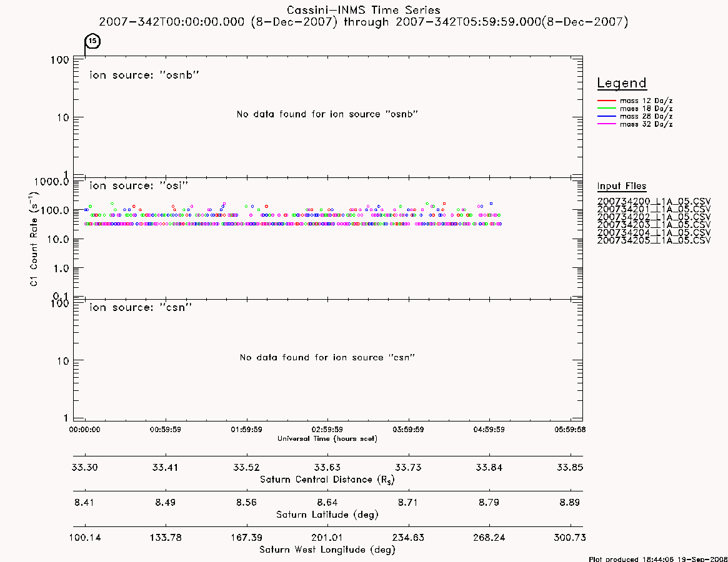
Task: Click the 'Saturn West Longitude (deg)' axis label
Action: coord(327,550)
